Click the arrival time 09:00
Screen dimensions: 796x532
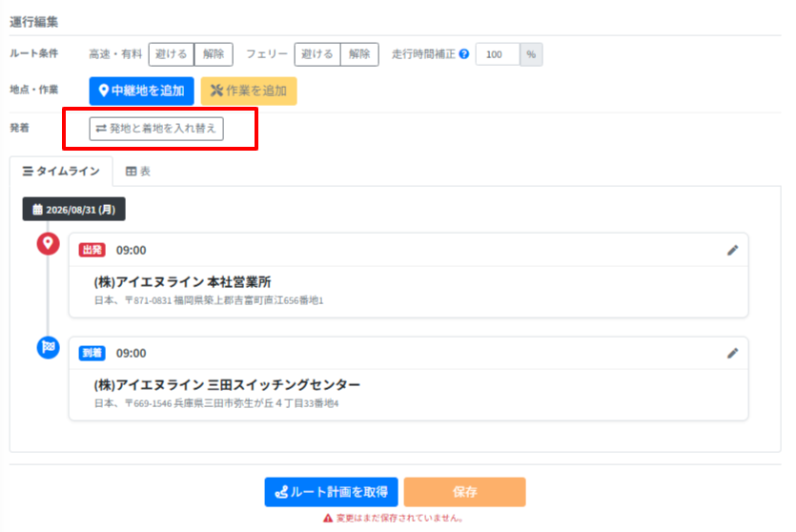click(131, 354)
